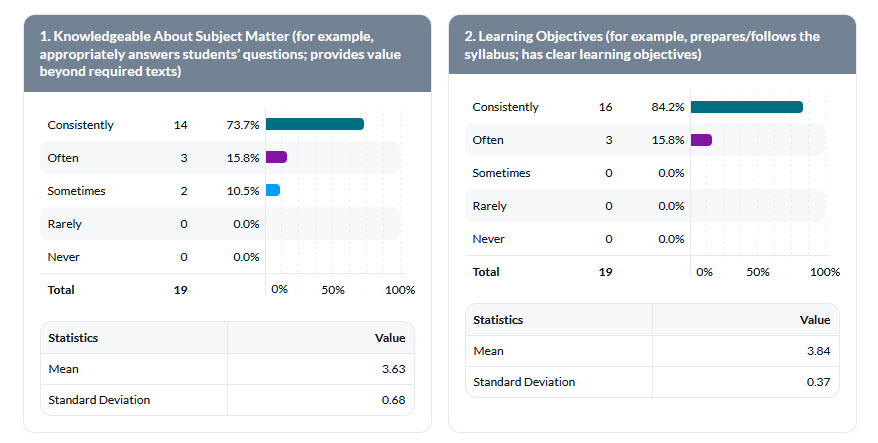
Task: Click the Mean value 3.63
Action: click(x=393, y=369)
